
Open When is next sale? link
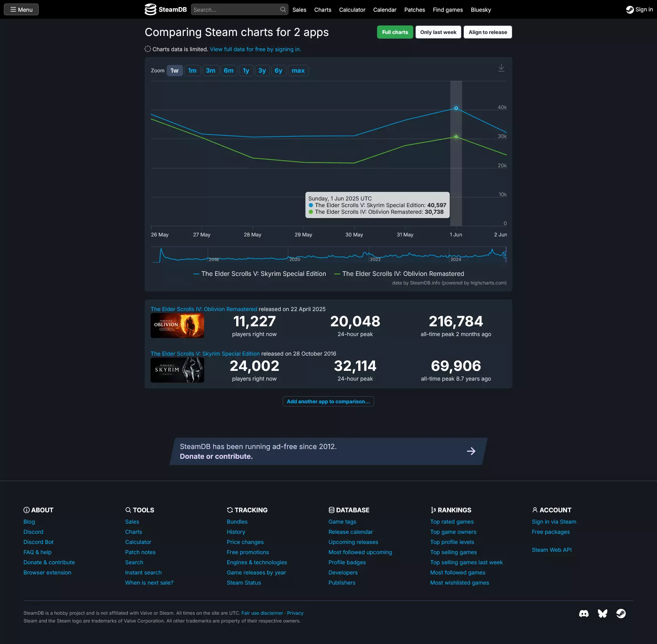tap(149, 583)
